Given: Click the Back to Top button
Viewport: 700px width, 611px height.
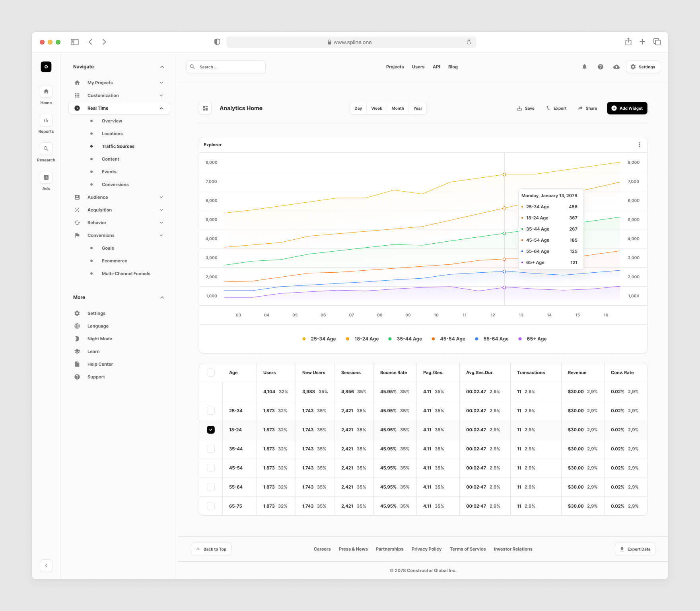Looking at the screenshot, I should click(x=211, y=549).
